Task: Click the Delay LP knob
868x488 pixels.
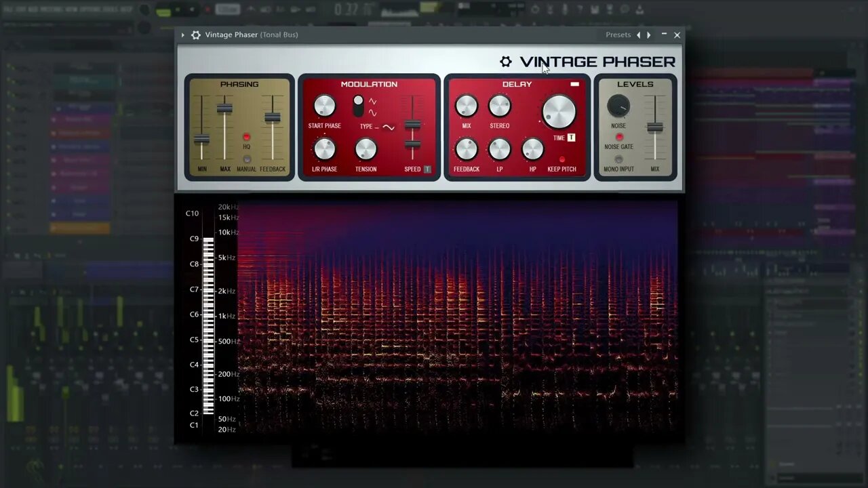Action: tap(500, 149)
